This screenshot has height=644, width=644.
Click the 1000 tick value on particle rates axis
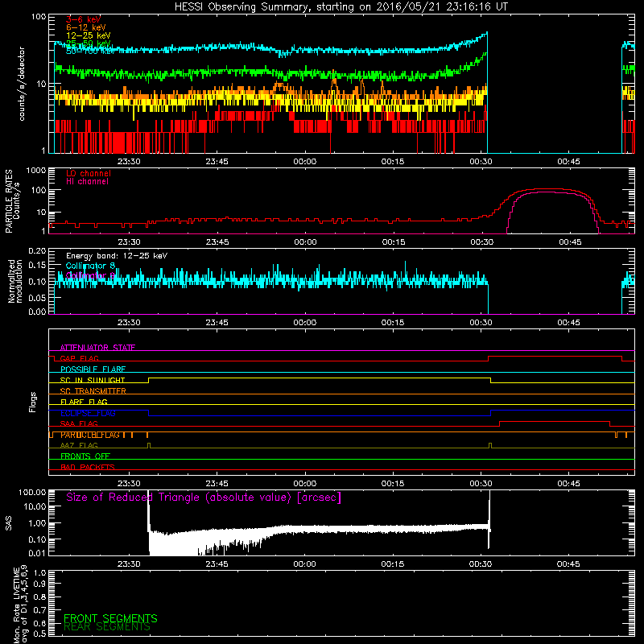pyautogui.click(x=35, y=171)
